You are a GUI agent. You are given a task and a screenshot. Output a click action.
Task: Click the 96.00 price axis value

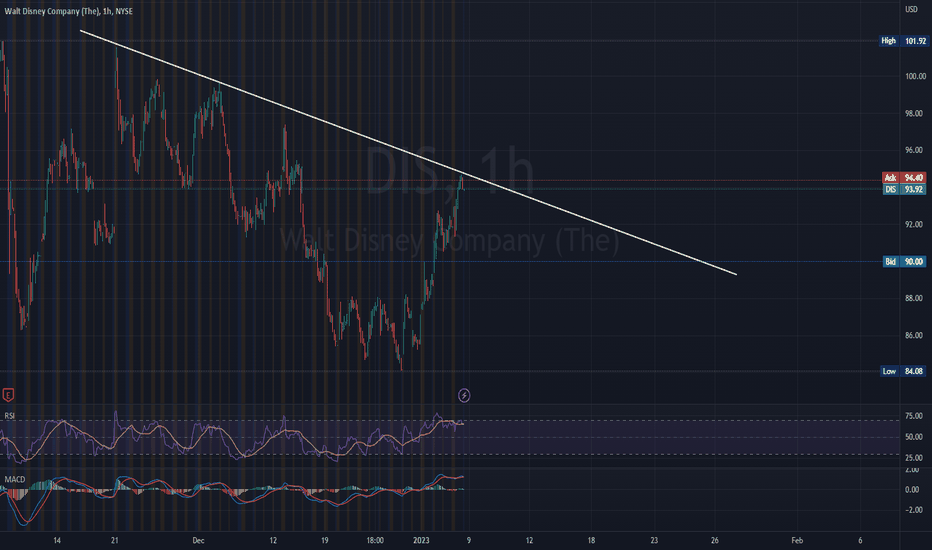pos(914,150)
